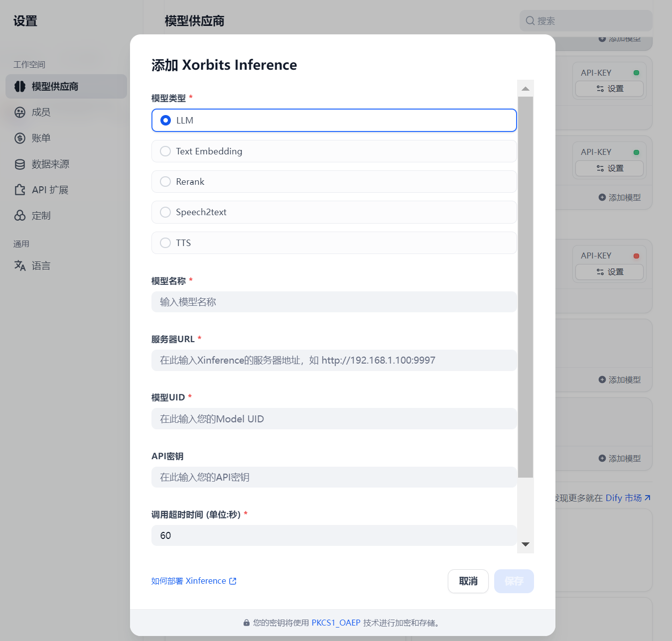Choose Text Embedding model type
The height and width of the screenshot is (641, 672).
click(334, 151)
